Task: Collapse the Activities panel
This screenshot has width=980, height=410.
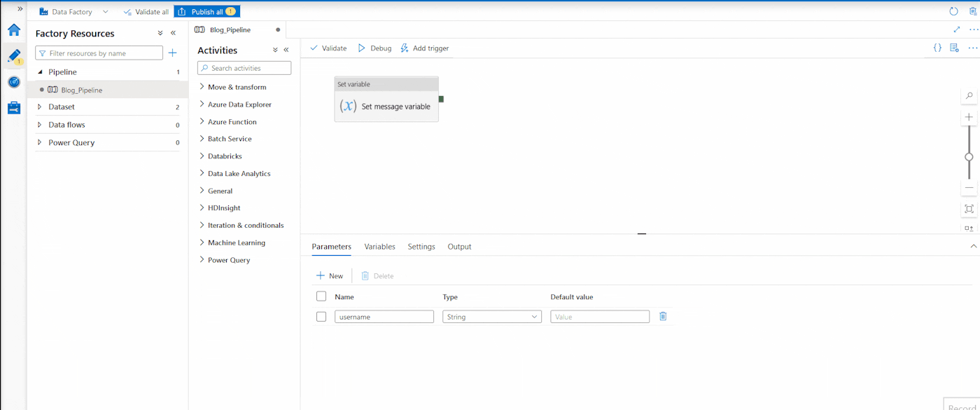Action: [x=286, y=50]
